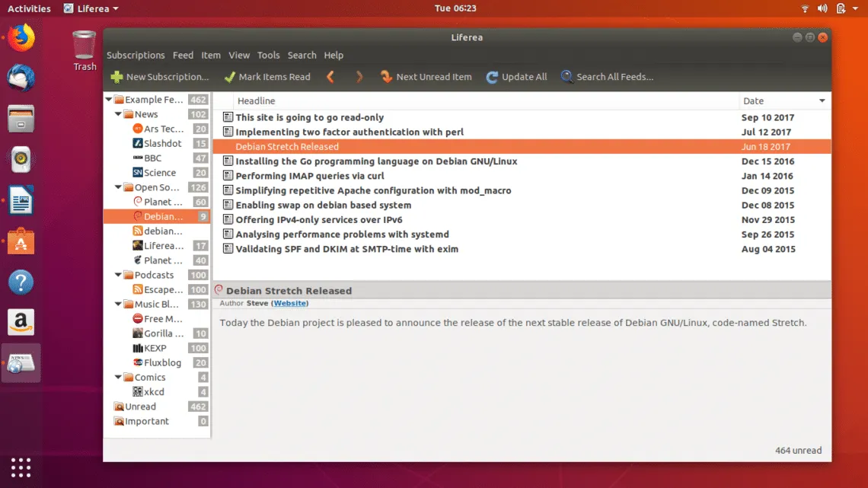Go to next item with right arrow
This screenshot has width=868, height=488.
359,77
